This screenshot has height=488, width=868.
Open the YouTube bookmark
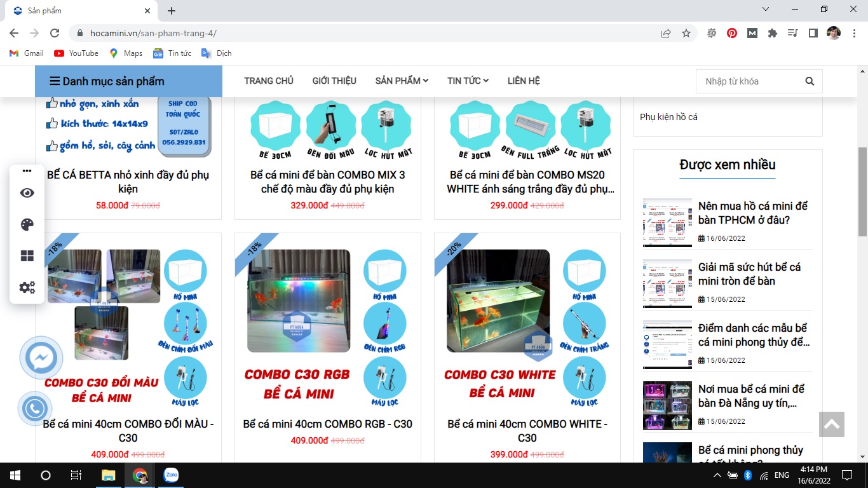point(76,53)
